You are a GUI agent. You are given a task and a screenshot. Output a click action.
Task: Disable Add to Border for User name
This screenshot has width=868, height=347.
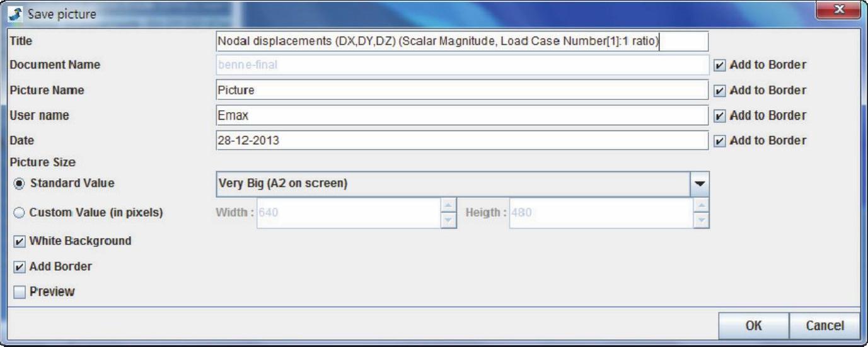click(720, 116)
